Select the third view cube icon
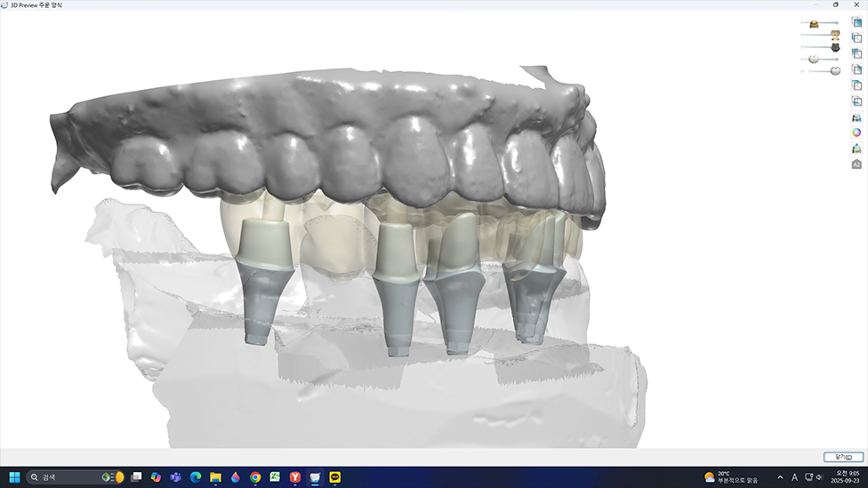Image resolution: width=868 pixels, height=488 pixels. 856,53
